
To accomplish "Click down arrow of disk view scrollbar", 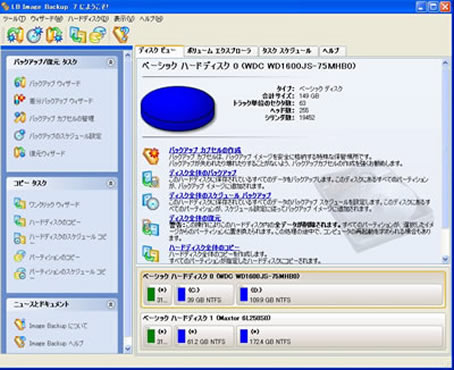I will coord(445,259).
